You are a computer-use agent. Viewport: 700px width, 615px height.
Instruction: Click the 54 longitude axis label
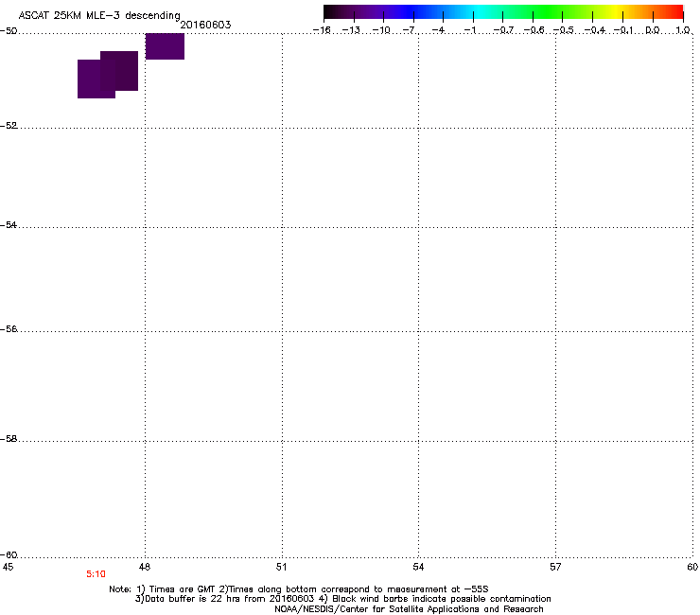coord(418,567)
